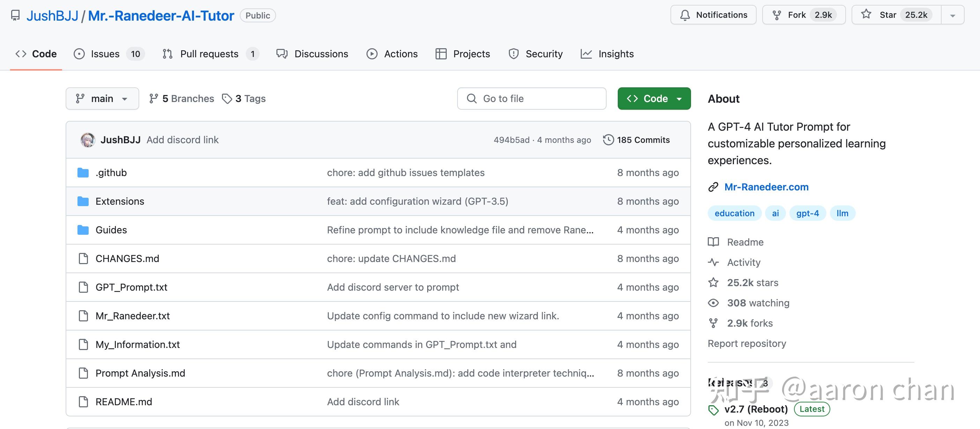This screenshot has width=980, height=429.
Task: Open the Extensions folder
Action: tap(119, 201)
